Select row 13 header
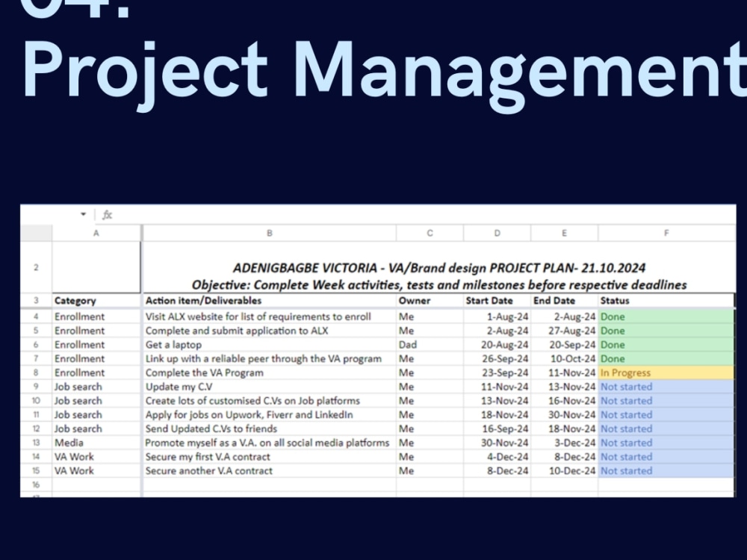Viewport: 747px width, 560px height. [x=36, y=443]
